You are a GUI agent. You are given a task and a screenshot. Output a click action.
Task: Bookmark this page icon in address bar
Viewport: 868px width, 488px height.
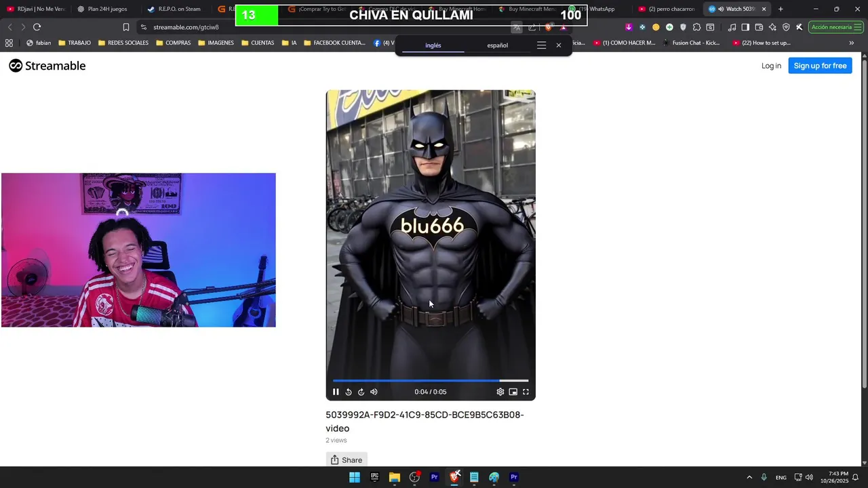(x=125, y=27)
